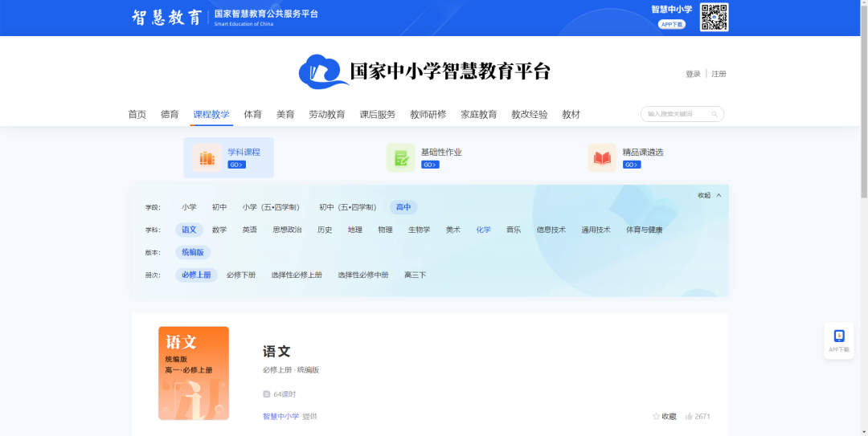Select 地理 subject filter

click(x=355, y=230)
